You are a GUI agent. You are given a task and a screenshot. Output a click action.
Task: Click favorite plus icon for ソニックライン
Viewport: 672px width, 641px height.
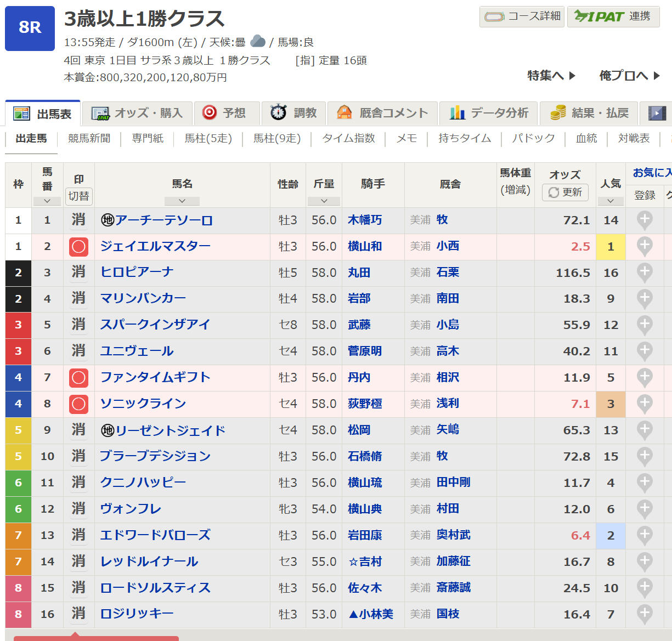pyautogui.click(x=645, y=404)
